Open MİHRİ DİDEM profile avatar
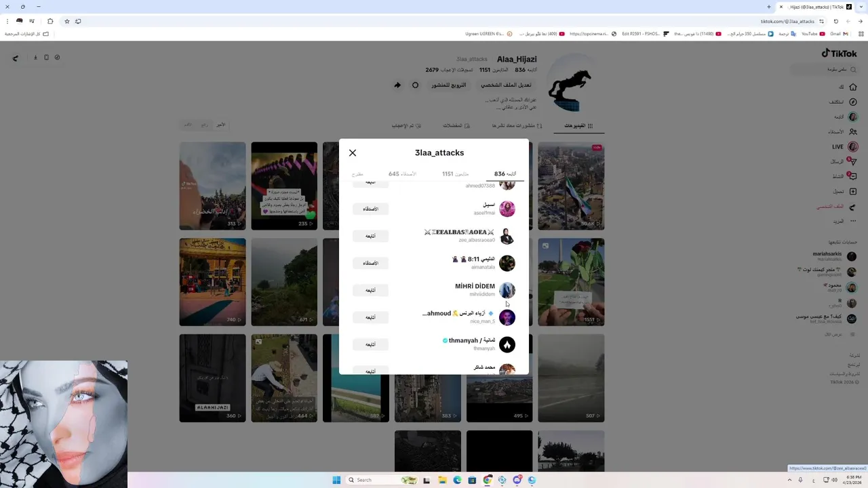Viewport: 868px width, 488px height. click(x=507, y=290)
